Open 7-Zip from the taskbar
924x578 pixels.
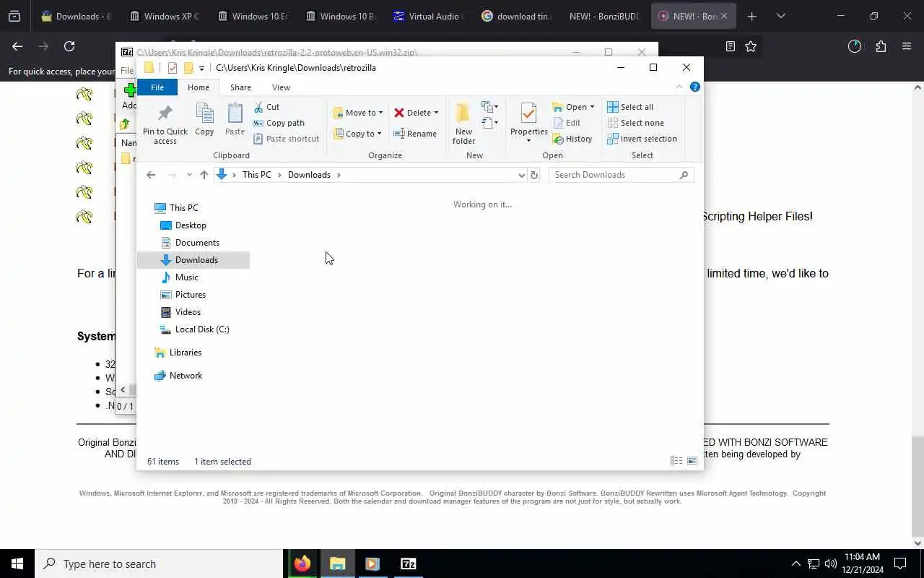[x=408, y=564]
